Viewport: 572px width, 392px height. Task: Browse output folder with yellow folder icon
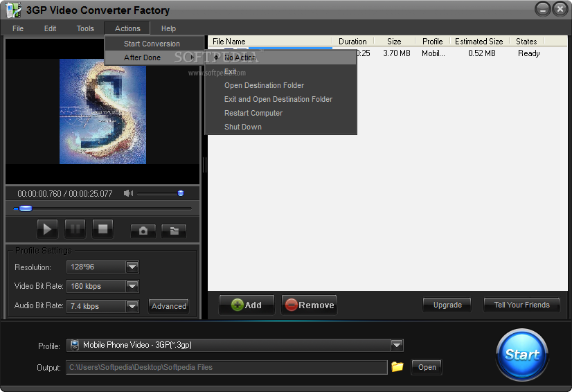397,366
